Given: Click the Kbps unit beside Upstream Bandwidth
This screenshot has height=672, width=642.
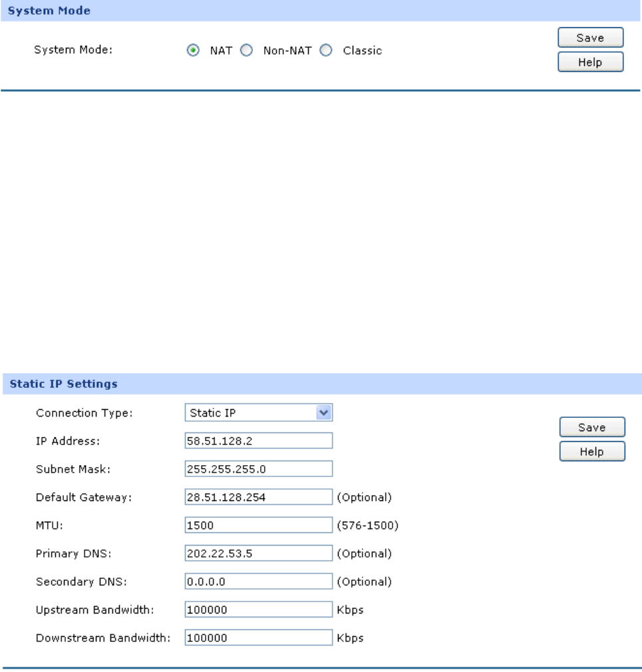Looking at the screenshot, I should (350, 610).
